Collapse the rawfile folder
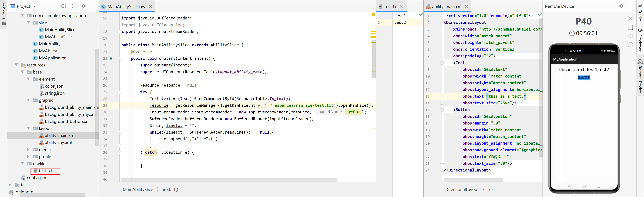Screen dimensions: 644x197 [22, 163]
